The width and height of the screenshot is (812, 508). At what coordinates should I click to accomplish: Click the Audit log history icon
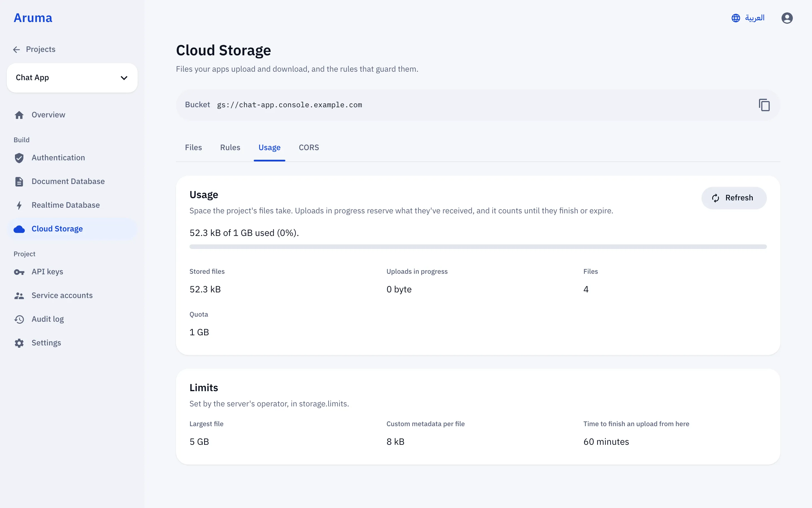tap(19, 319)
